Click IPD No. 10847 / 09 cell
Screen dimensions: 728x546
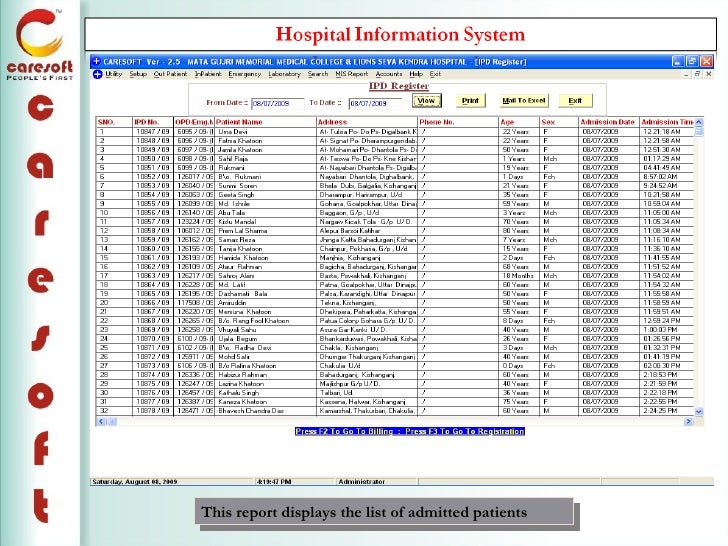(x=153, y=132)
